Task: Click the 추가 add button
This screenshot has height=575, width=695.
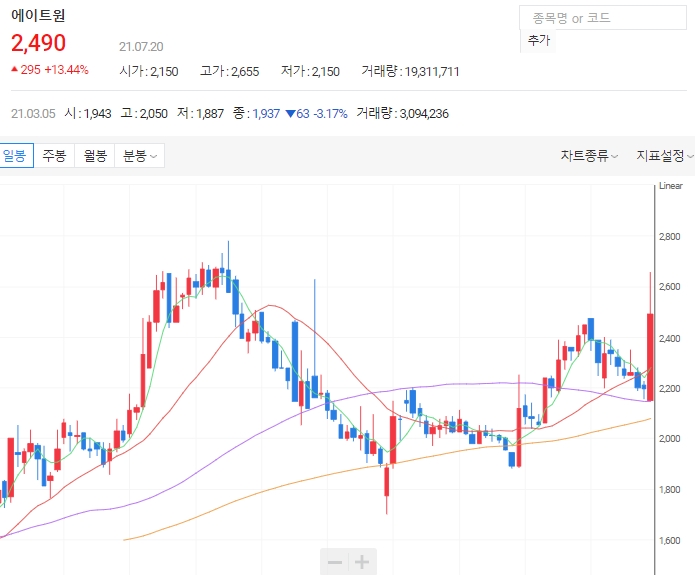Action: (x=538, y=41)
